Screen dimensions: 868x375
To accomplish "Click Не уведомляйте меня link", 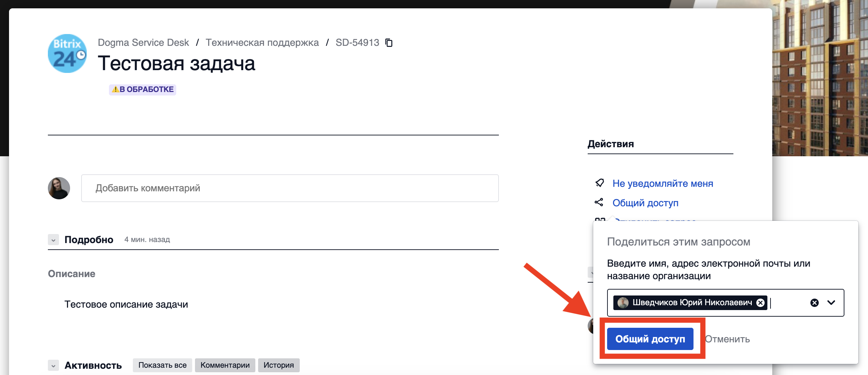I will 663,183.
